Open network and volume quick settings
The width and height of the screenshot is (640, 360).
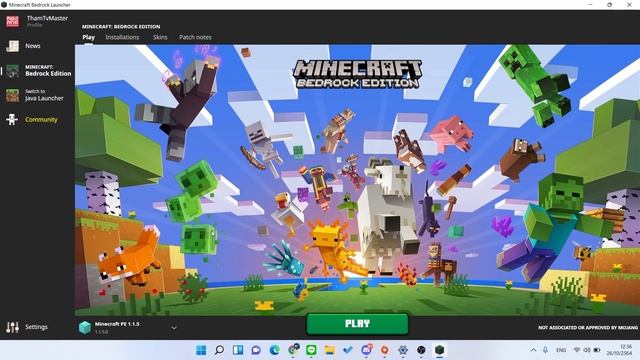(587, 350)
